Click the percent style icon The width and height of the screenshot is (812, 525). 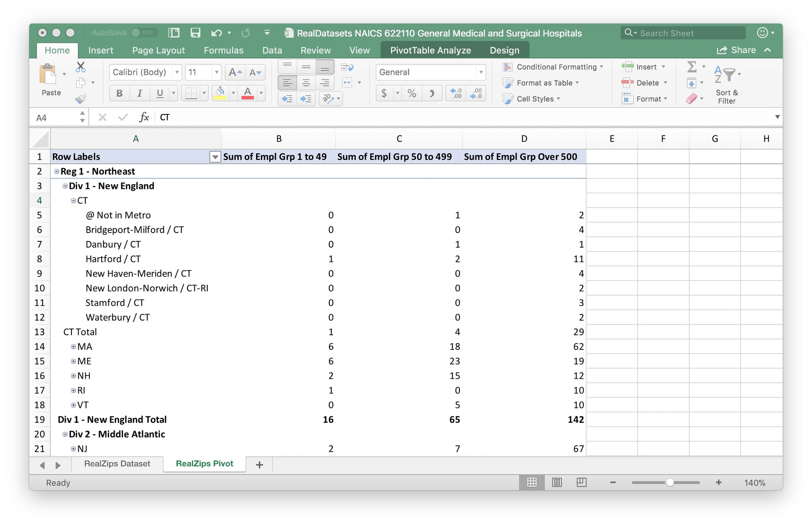[x=412, y=94]
